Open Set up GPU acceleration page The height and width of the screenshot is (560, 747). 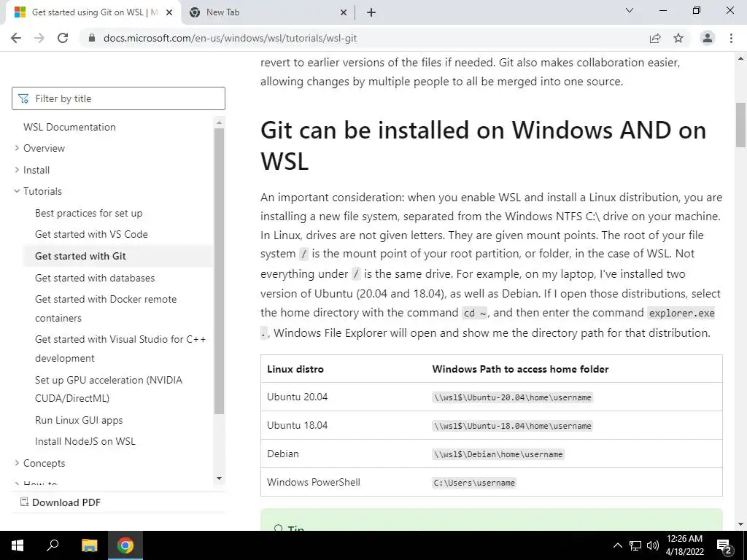(x=109, y=389)
